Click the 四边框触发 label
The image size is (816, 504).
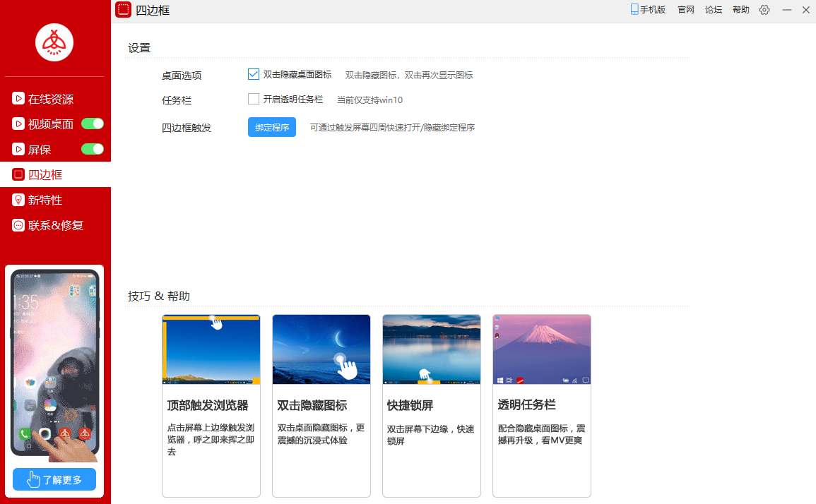coord(187,128)
